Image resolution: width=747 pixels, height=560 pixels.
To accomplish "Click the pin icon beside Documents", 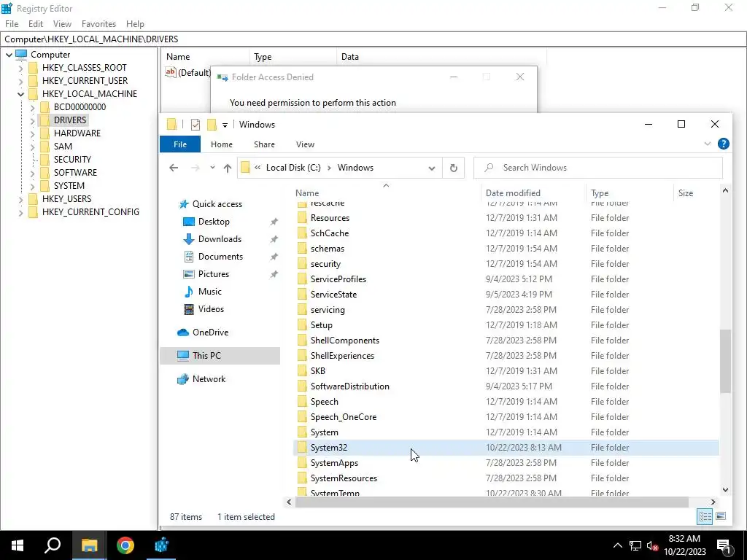I will pos(274,257).
